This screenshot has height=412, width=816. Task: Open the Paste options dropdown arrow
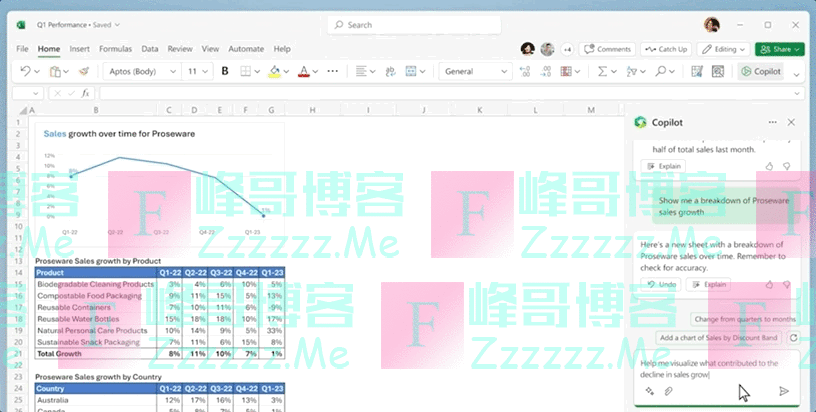(66, 72)
